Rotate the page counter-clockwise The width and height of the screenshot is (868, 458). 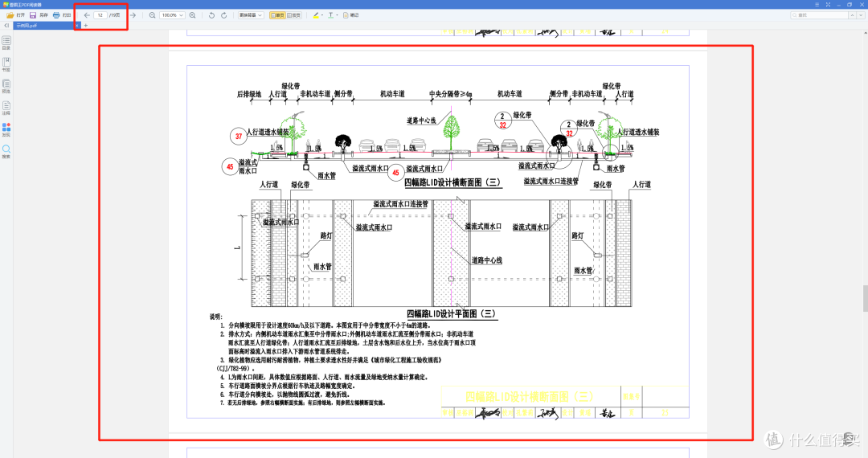point(211,15)
